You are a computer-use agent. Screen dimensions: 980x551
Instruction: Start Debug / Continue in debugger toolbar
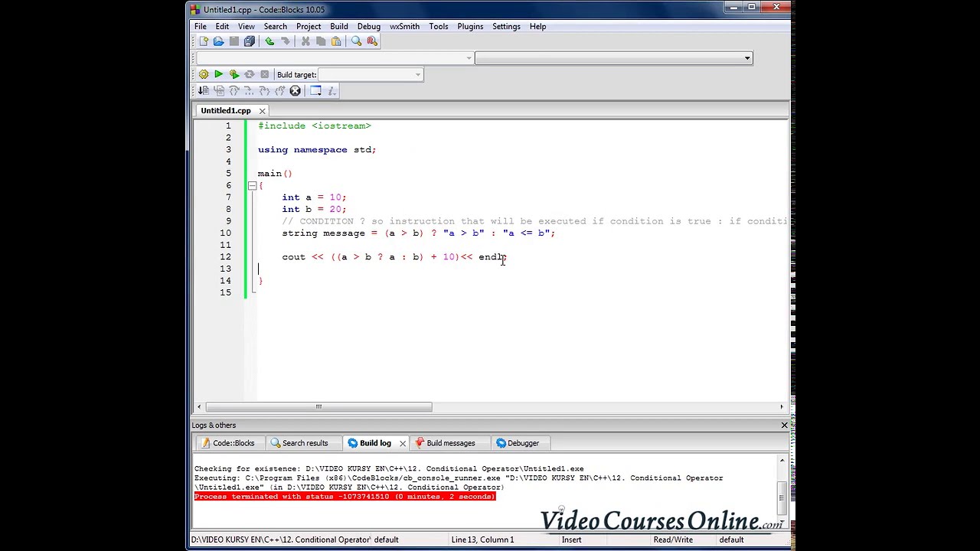pyautogui.click(x=203, y=91)
